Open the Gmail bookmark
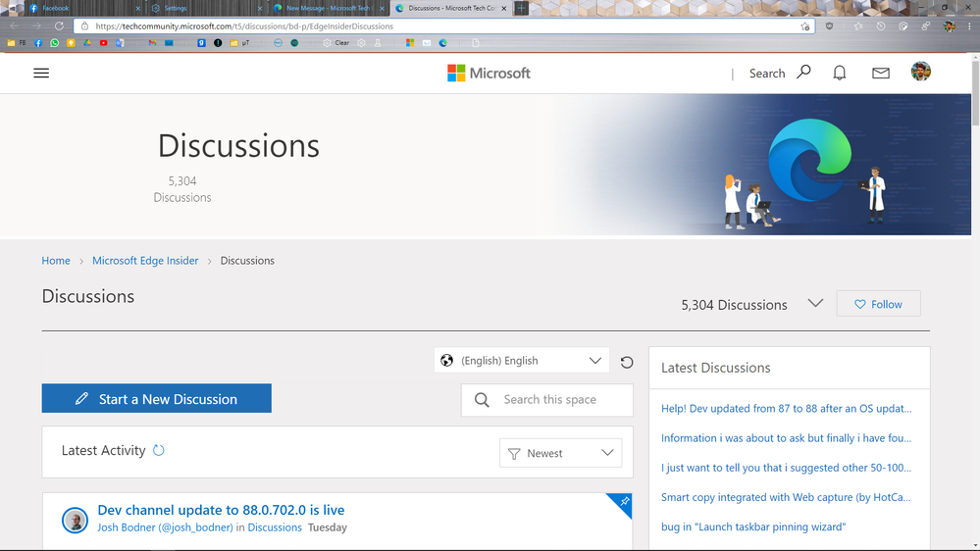This screenshot has height=551, width=980. [152, 43]
